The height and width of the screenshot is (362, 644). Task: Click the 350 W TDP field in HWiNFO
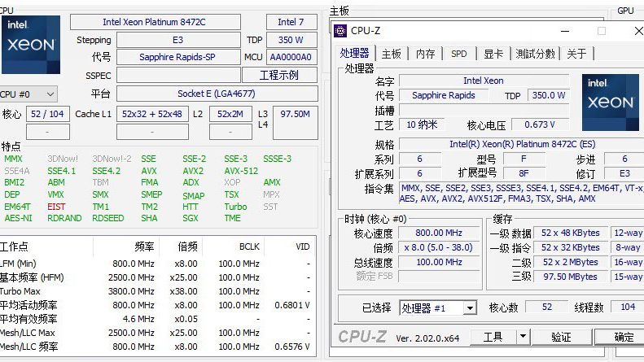[x=291, y=40]
